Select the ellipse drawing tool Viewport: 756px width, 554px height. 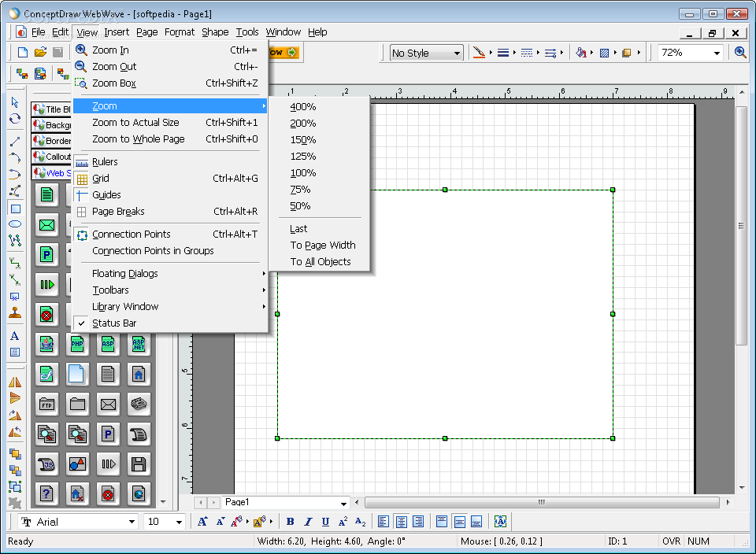pos(16,224)
